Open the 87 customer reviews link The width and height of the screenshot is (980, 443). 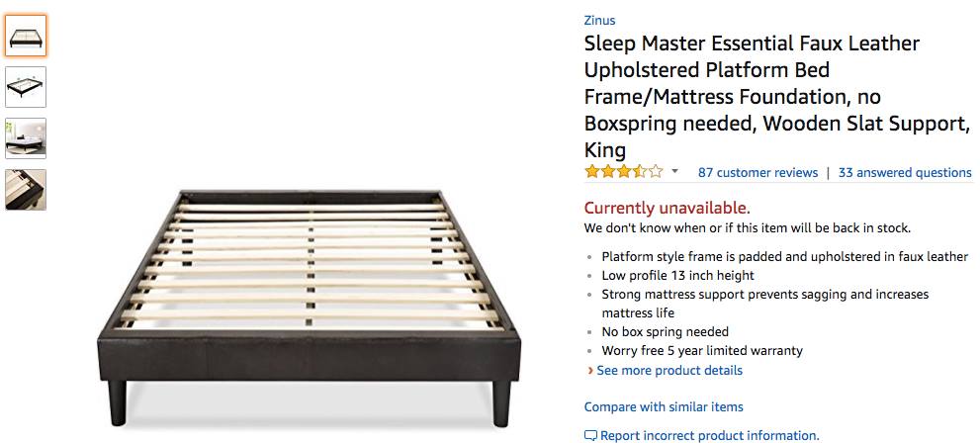[x=757, y=172]
